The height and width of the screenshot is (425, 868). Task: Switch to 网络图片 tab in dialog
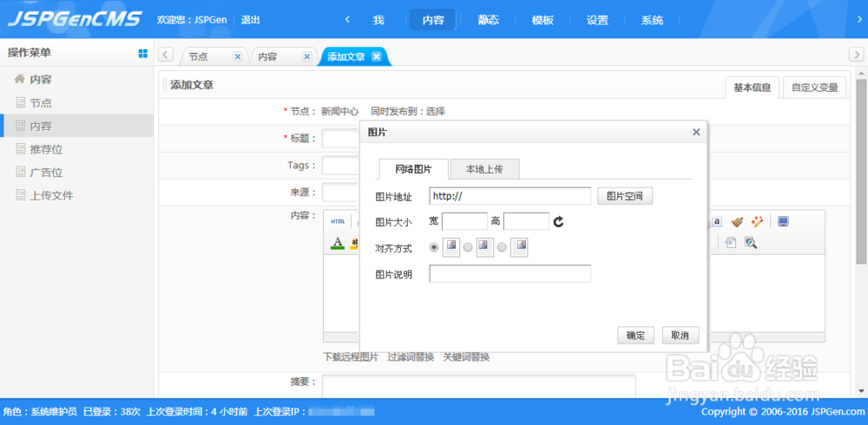(413, 169)
